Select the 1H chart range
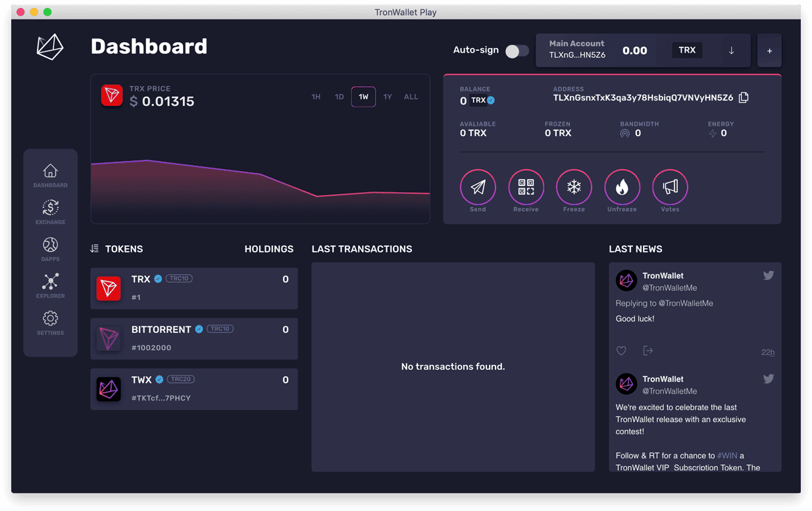 pos(316,97)
